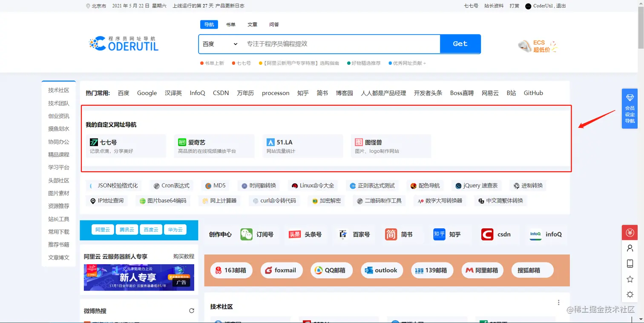Screen dimensions: 644x323
Task: Open the Linux命令大全 tool
Action: [313, 186]
